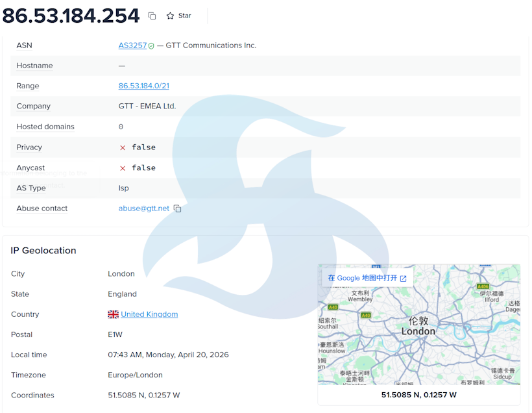Click the coordinates caption below the map
Screen dimensions: 532x413
pyautogui.click(x=418, y=395)
